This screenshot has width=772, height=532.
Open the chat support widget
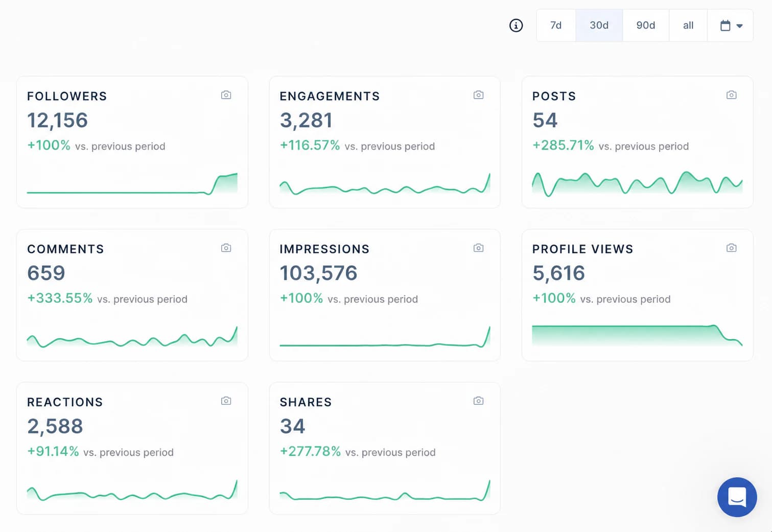pos(737,497)
